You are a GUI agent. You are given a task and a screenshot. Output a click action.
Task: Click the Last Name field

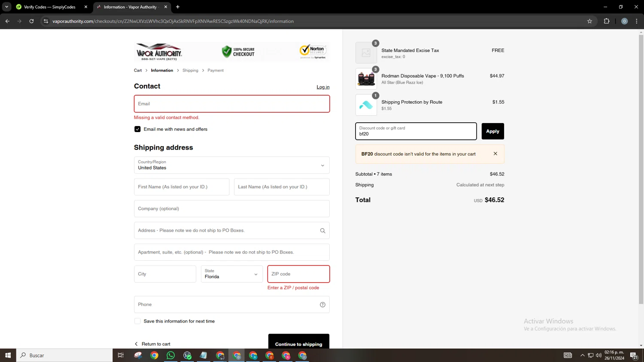click(x=282, y=187)
